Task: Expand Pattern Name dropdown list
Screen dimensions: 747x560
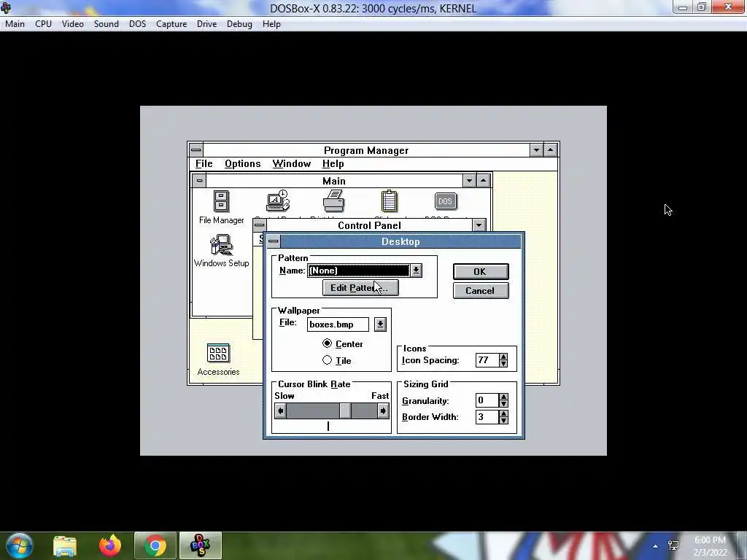Action: pos(416,271)
